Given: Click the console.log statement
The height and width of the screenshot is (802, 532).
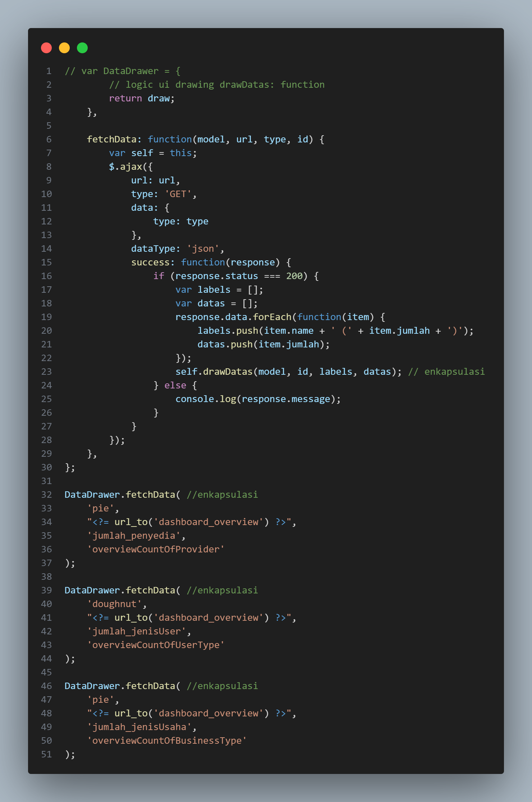Looking at the screenshot, I should tap(258, 399).
